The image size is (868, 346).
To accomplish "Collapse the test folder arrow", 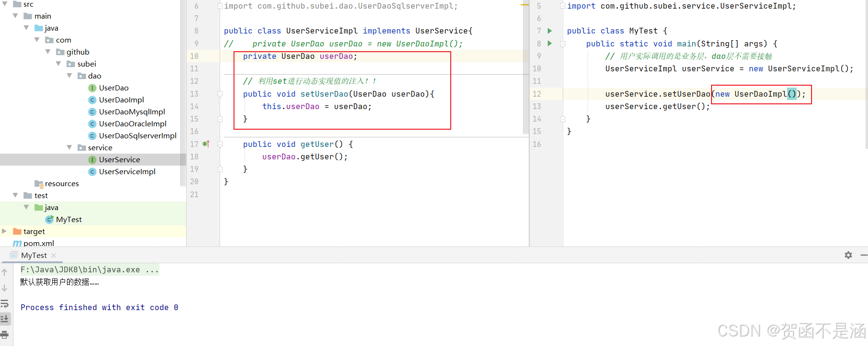I will tap(16, 195).
